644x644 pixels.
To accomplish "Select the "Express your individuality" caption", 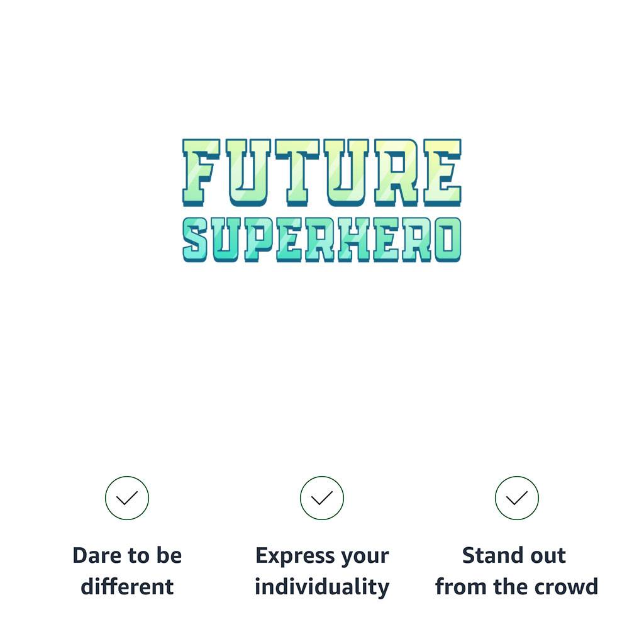I will (x=322, y=571).
